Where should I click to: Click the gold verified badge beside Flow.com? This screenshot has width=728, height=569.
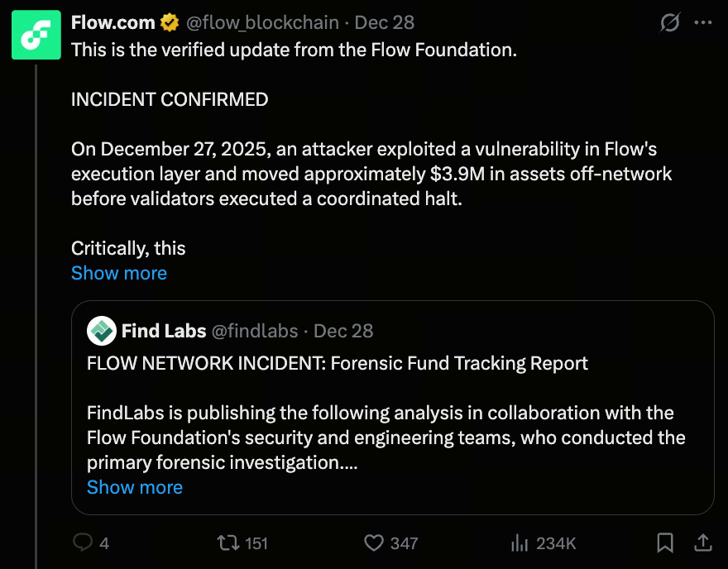click(170, 22)
